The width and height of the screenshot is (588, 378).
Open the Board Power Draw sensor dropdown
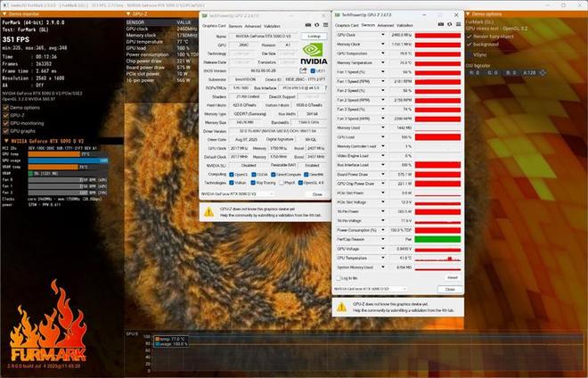[383, 174]
